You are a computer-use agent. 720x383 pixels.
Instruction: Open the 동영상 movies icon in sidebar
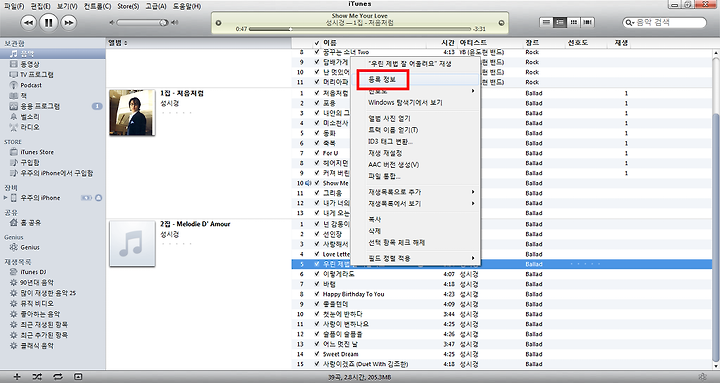pos(14,64)
